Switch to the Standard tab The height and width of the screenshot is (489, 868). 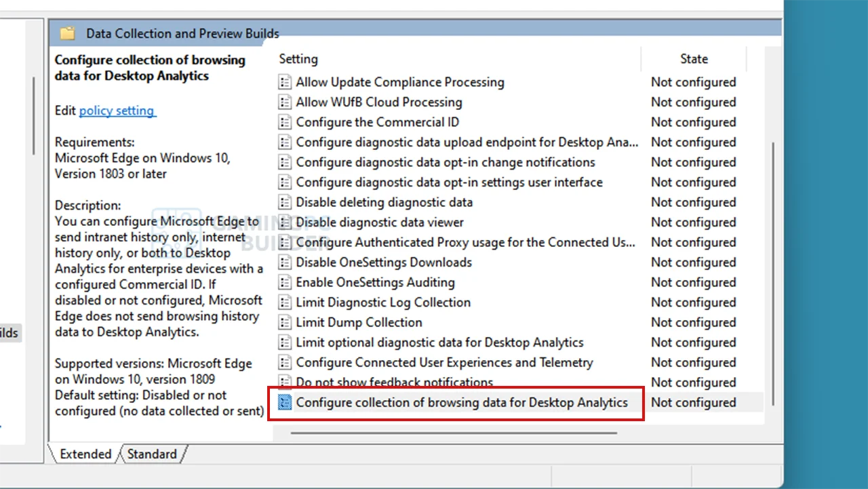pos(152,454)
